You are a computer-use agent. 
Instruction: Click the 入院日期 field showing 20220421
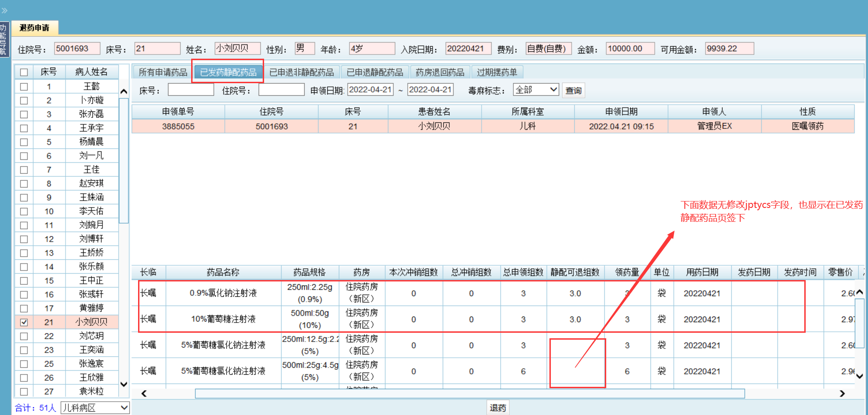pos(468,49)
